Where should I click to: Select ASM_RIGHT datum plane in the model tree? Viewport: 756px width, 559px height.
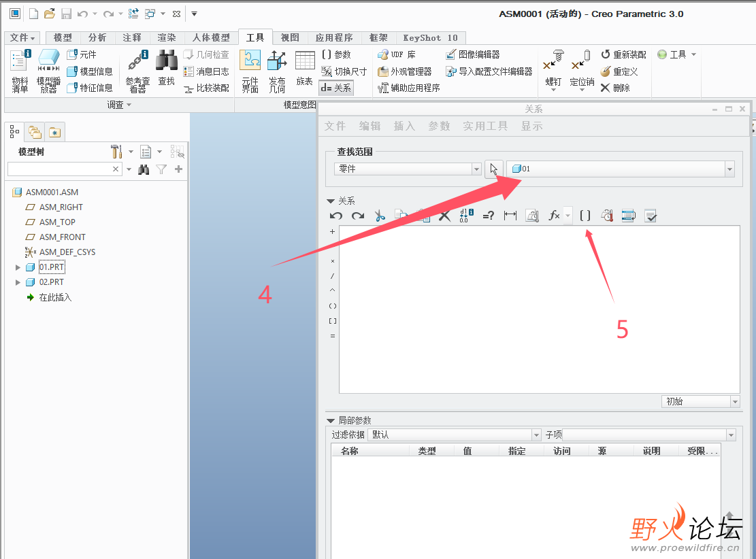pos(61,207)
